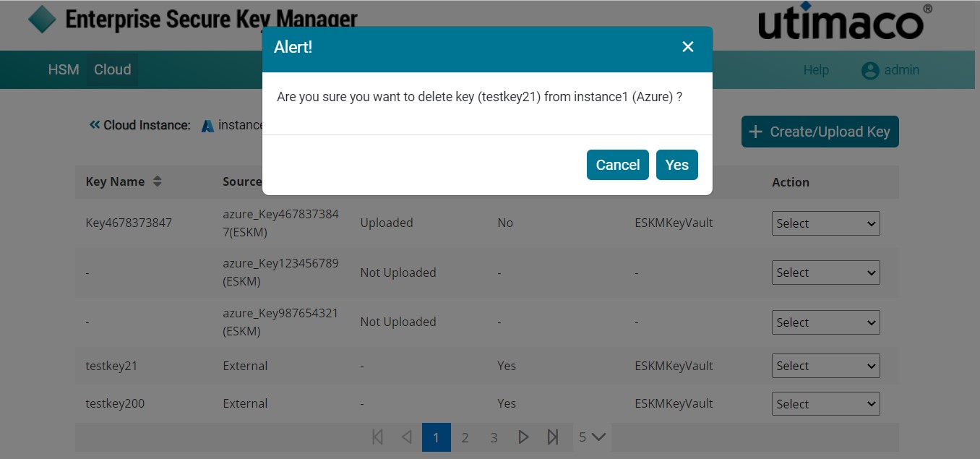The image size is (980, 459).
Task: Cancel the delete key alert
Action: [618, 165]
